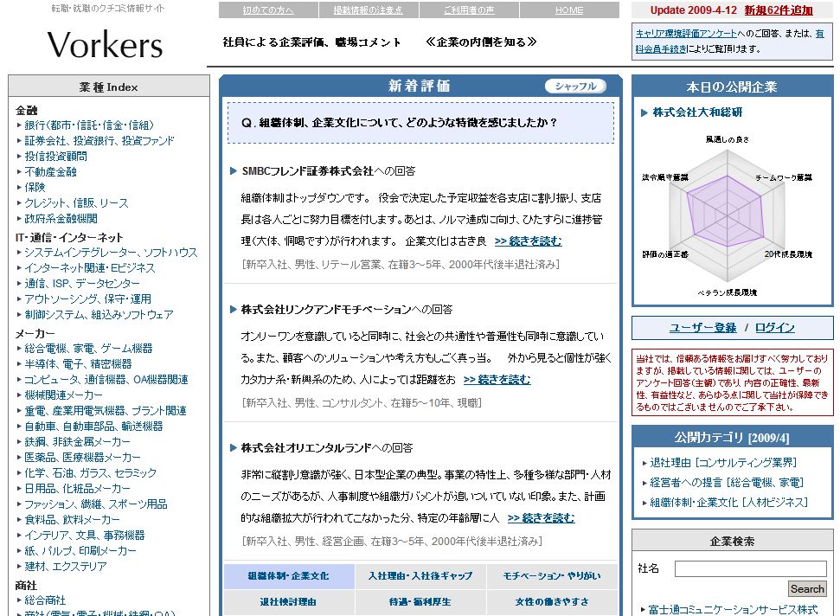The image size is (840, 616).
Task: Open 総合商社 category
Action: [45, 600]
